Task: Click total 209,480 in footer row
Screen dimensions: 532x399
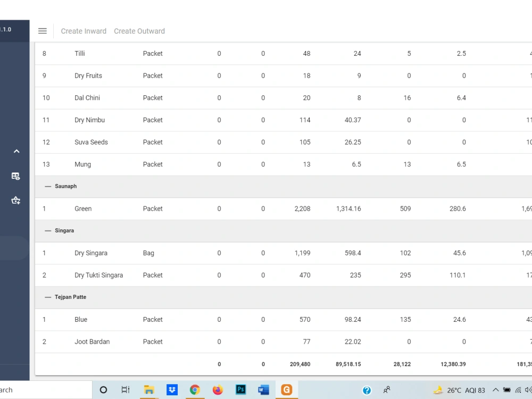Action: coord(300,364)
